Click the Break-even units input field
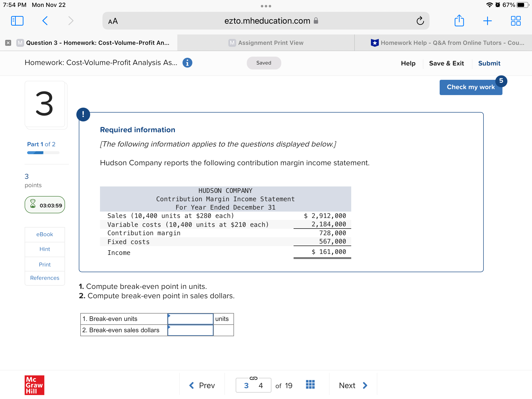 190,319
